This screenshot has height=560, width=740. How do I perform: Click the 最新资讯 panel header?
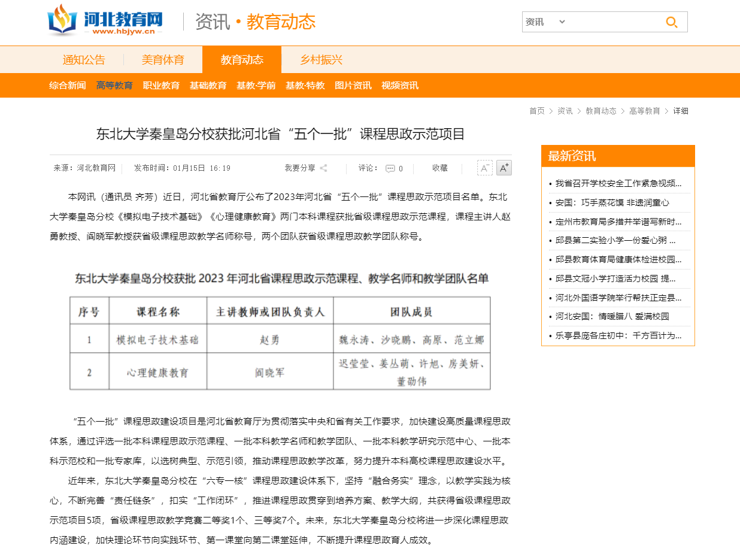click(x=618, y=156)
